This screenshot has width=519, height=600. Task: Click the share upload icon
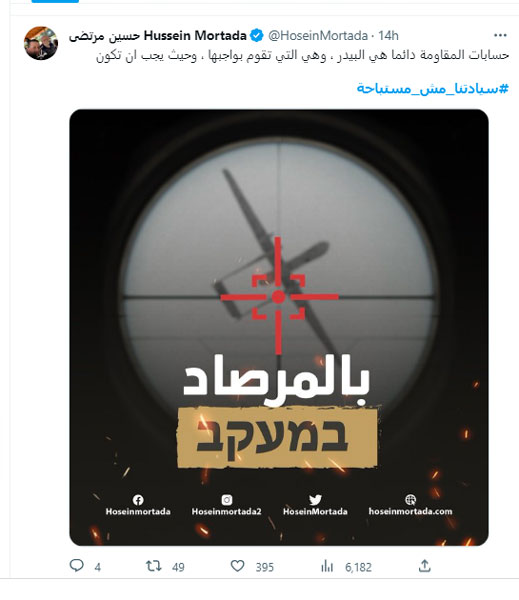point(424,566)
